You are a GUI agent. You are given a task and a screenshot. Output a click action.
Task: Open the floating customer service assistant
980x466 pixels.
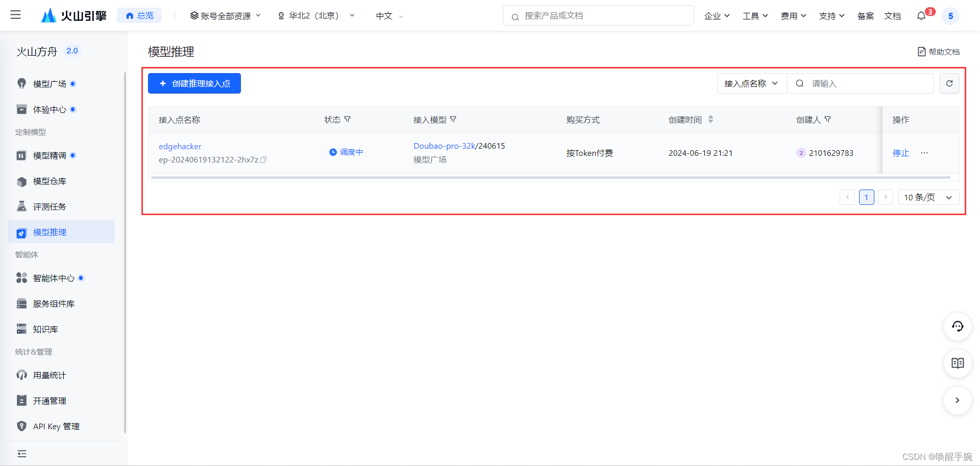click(x=958, y=326)
